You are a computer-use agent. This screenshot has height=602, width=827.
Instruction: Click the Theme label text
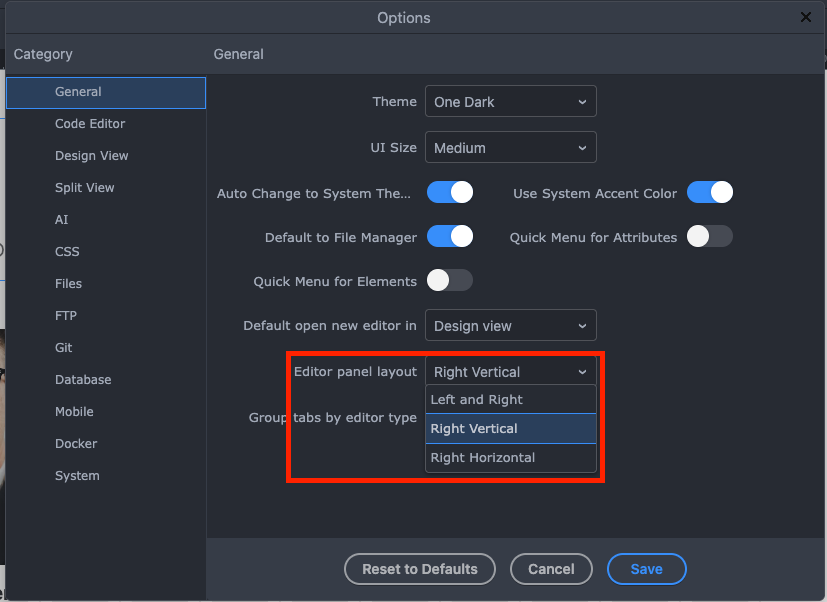395,101
